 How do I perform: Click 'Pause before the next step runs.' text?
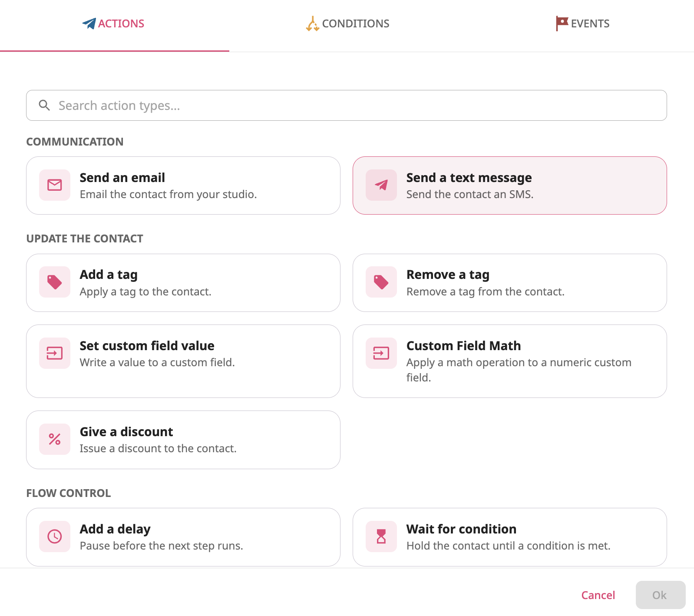[x=161, y=546]
